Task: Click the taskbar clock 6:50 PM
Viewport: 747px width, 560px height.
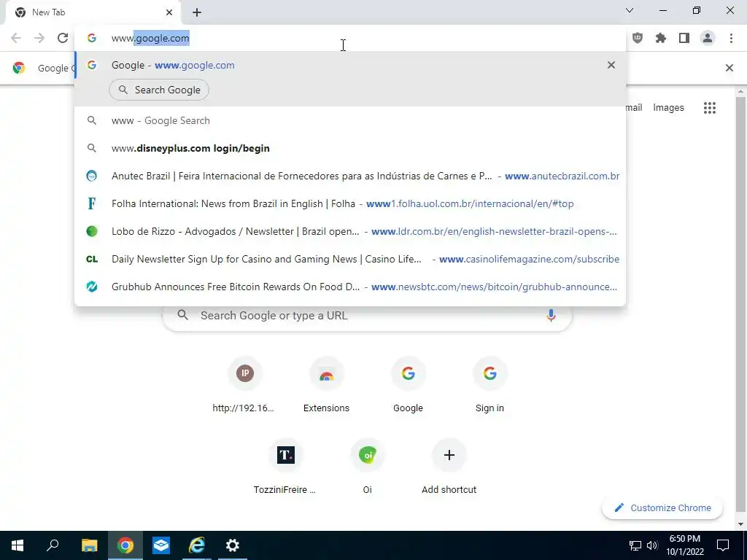Action: click(x=684, y=545)
